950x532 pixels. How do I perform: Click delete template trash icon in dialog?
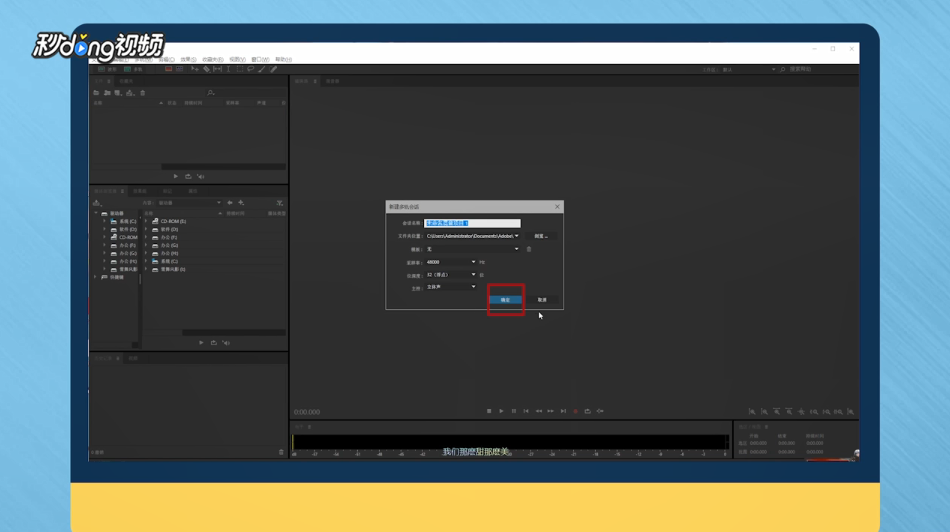click(x=529, y=249)
